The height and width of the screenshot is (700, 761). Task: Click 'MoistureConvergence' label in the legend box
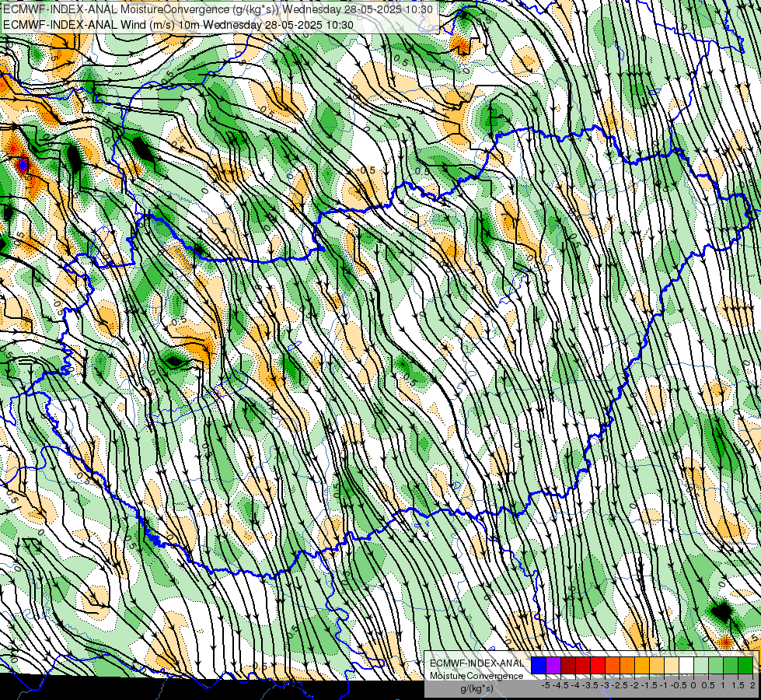(x=476, y=676)
